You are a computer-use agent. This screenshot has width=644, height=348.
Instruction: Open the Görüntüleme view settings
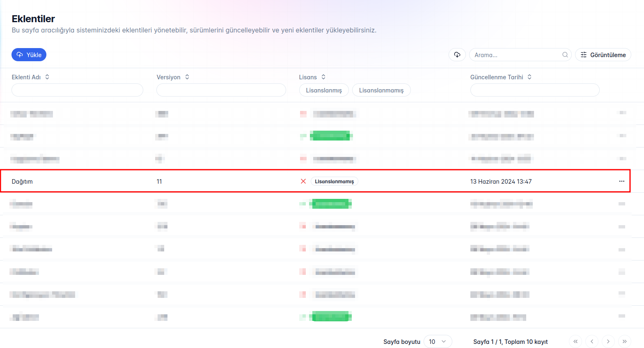click(603, 55)
